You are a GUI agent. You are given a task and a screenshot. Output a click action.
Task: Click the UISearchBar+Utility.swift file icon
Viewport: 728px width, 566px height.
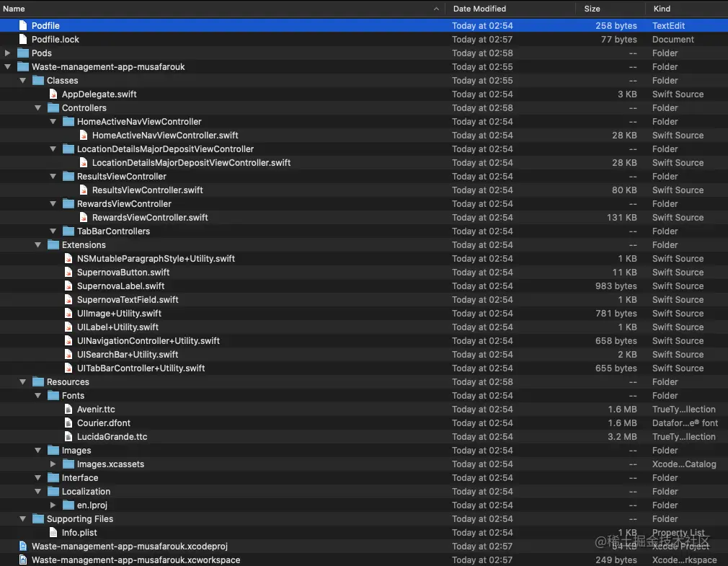68,354
